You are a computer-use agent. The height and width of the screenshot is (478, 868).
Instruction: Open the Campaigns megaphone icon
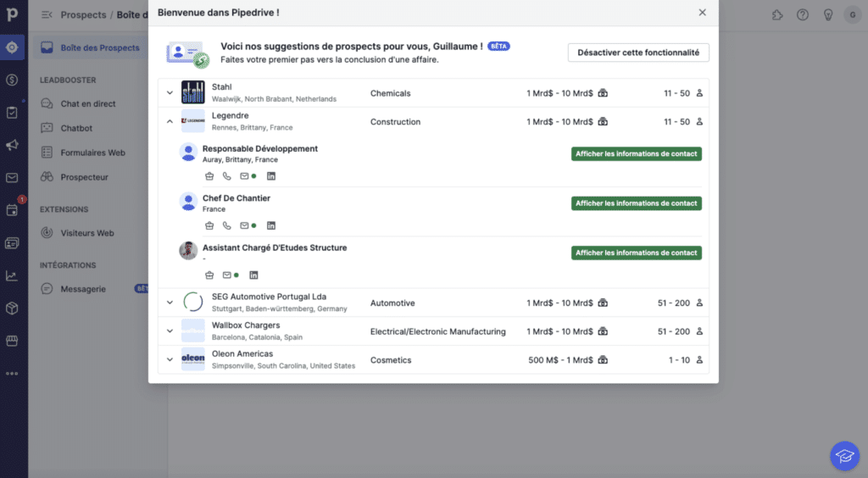click(x=12, y=145)
